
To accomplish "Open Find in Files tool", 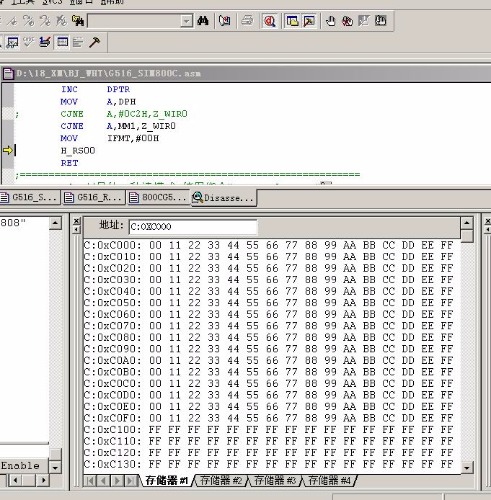I will 78,21.
